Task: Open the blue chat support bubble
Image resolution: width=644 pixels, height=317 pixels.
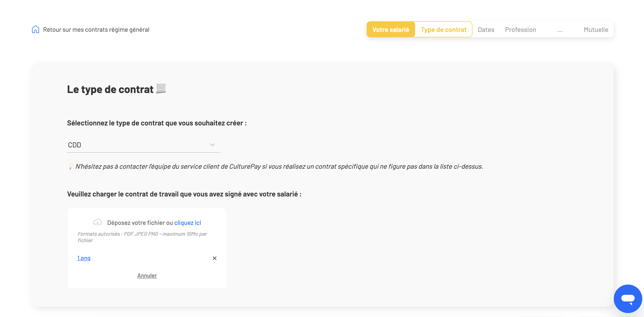Action: 628,299
